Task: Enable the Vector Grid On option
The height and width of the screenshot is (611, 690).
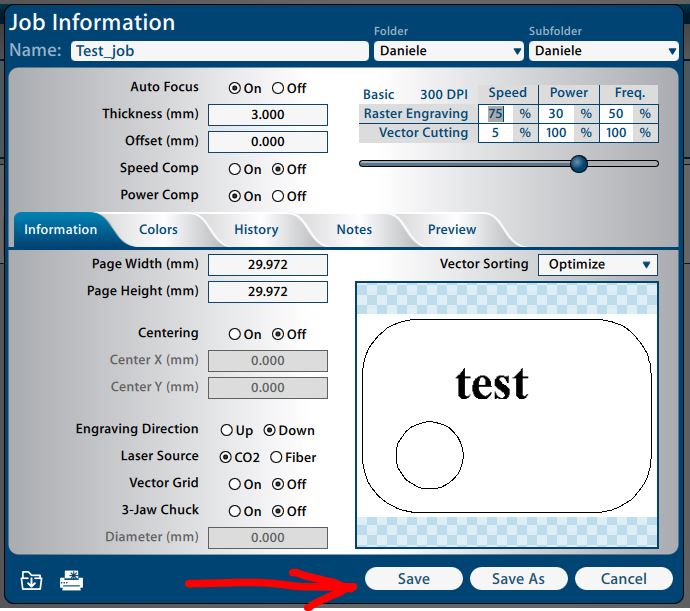Action: pyautogui.click(x=235, y=484)
